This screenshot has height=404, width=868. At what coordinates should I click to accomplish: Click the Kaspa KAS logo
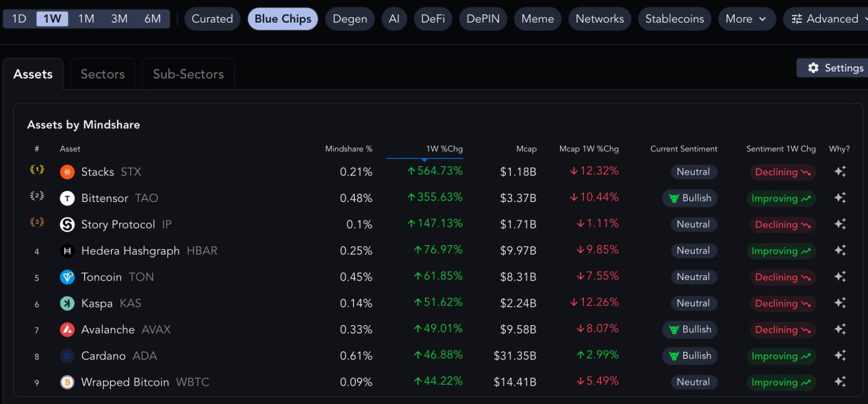(x=67, y=303)
